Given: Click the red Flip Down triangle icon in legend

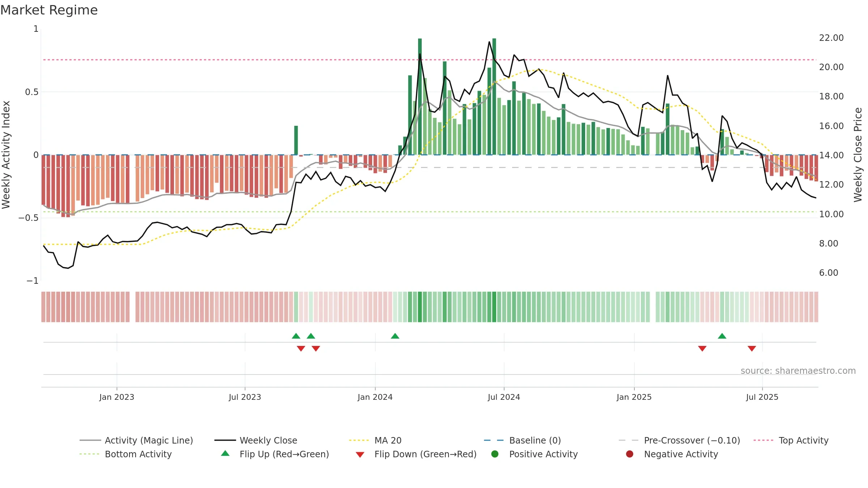Looking at the screenshot, I should click(360, 455).
